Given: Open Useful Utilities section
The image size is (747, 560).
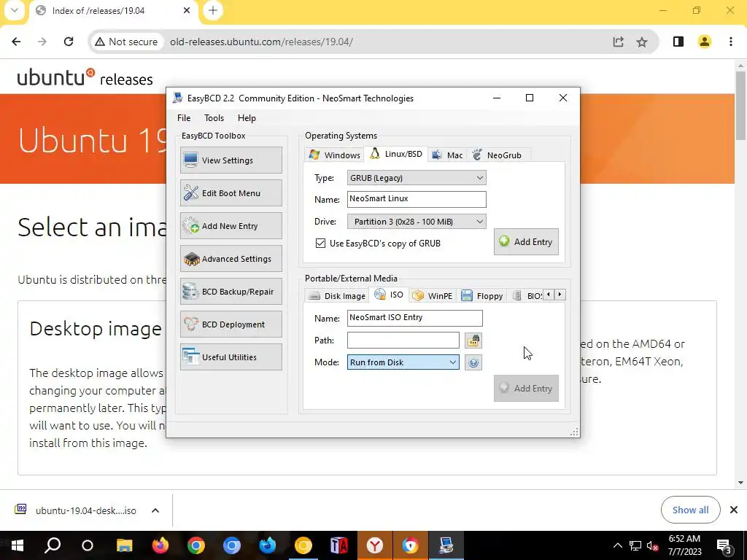Looking at the screenshot, I should tap(231, 357).
